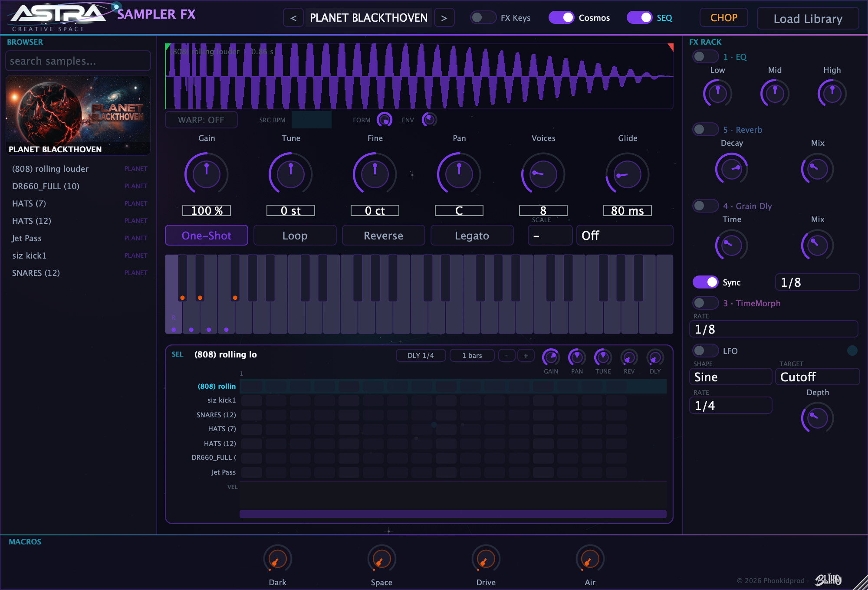Adjust the Fine knob

(375, 174)
